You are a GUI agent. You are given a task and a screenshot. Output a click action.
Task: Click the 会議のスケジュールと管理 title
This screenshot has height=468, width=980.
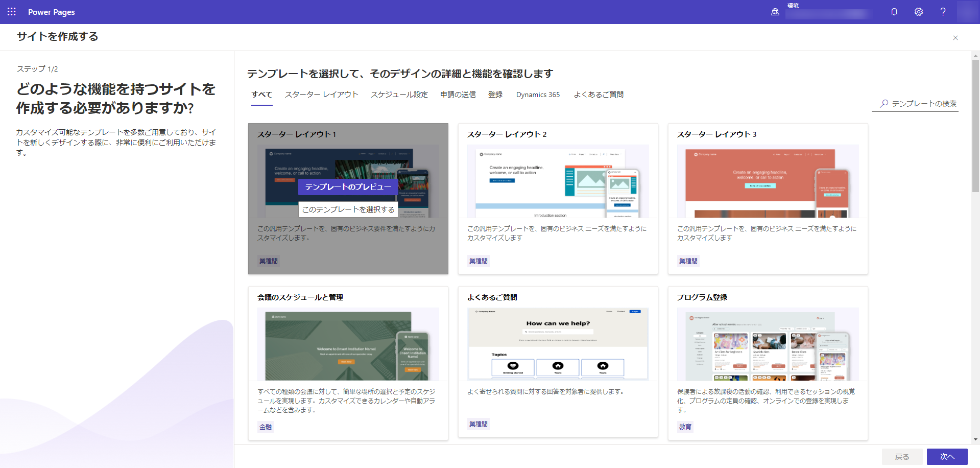tap(300, 297)
